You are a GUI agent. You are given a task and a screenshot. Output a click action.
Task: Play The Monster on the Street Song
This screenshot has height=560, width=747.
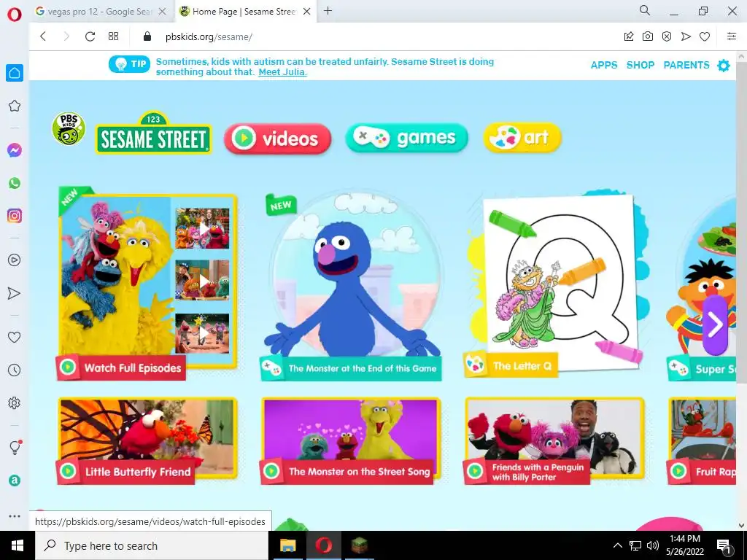tap(351, 441)
